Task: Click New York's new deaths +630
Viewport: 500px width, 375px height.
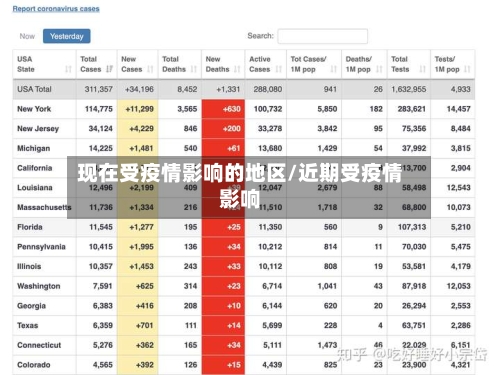Action: click(232, 109)
